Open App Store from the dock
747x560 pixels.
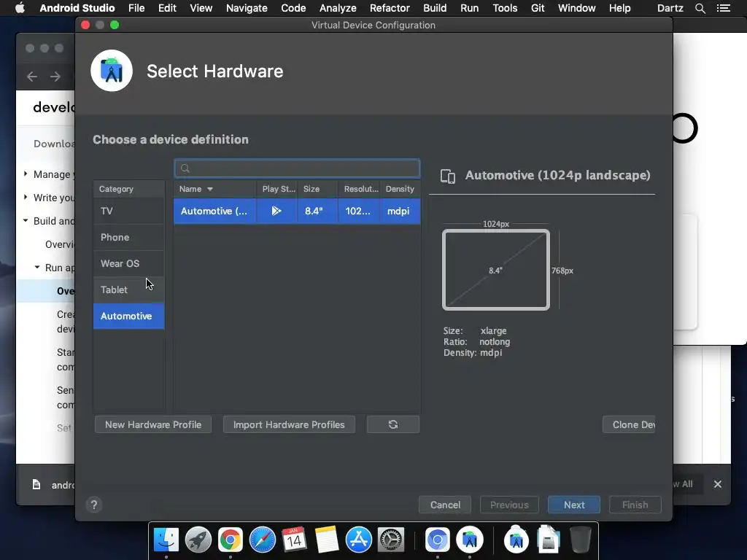click(x=358, y=540)
